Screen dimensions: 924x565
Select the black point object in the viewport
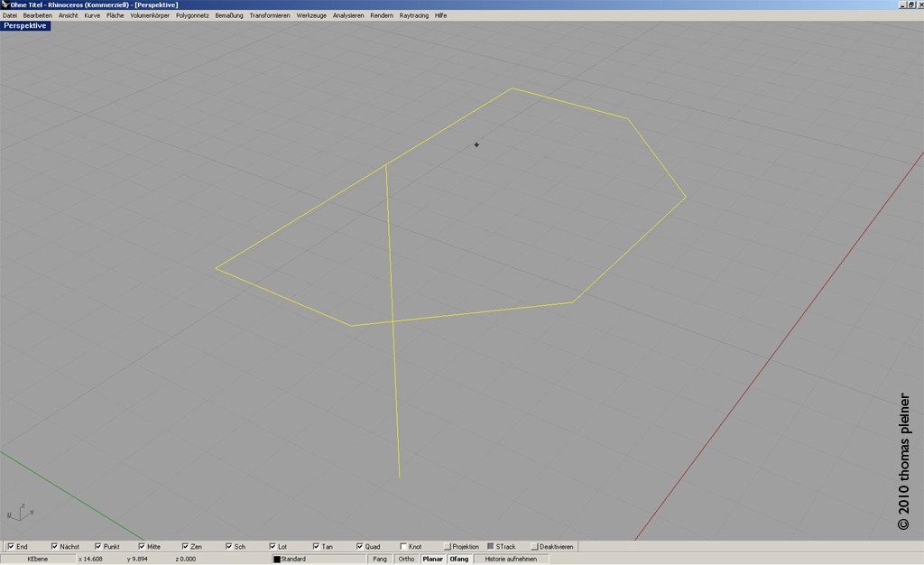coord(476,144)
